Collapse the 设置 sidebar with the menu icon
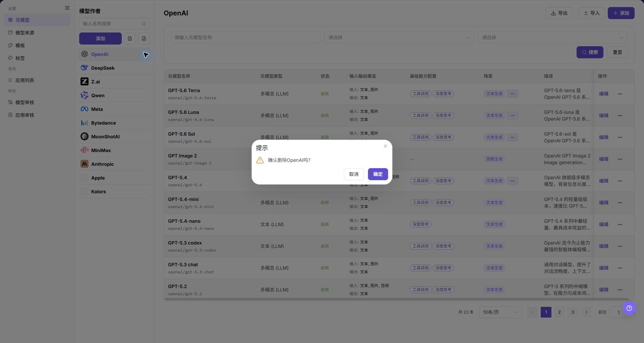 [x=67, y=8]
